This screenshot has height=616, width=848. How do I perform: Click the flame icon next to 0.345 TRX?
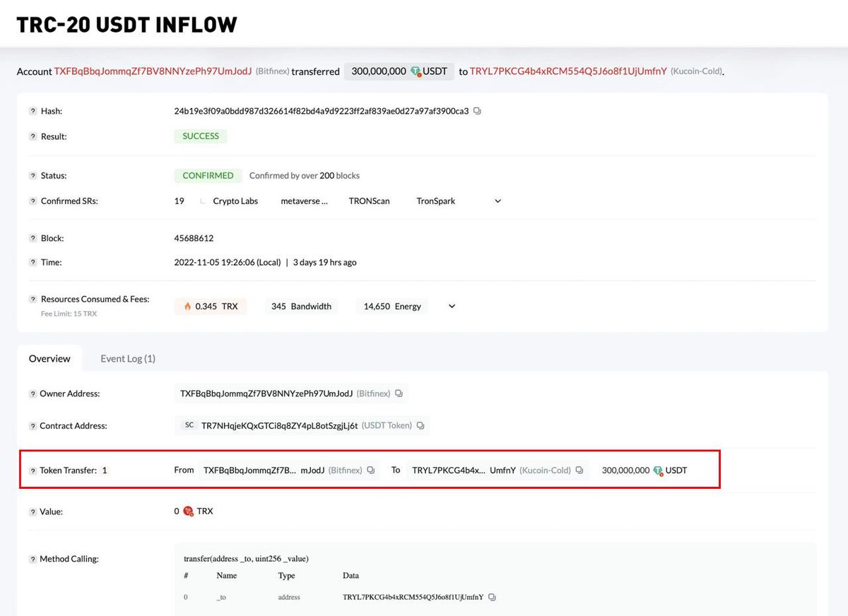[x=188, y=306]
